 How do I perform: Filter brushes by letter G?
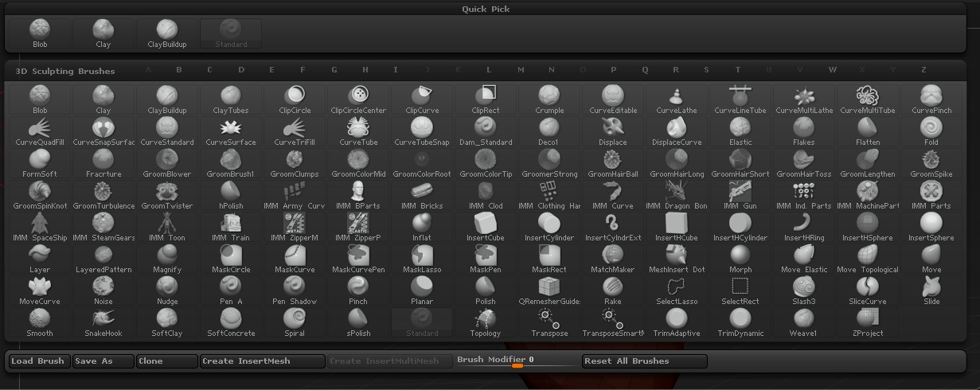(x=334, y=71)
